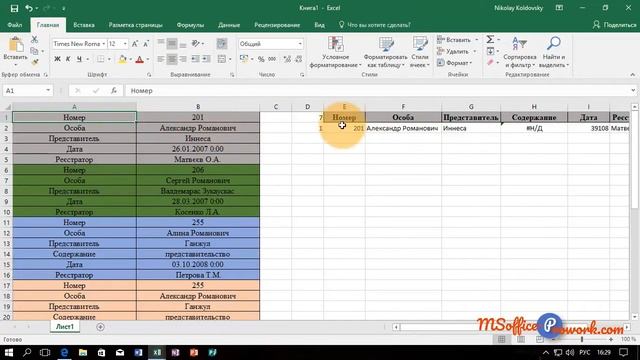
Task: Toggle center horizontal alignment
Action: 172,59
